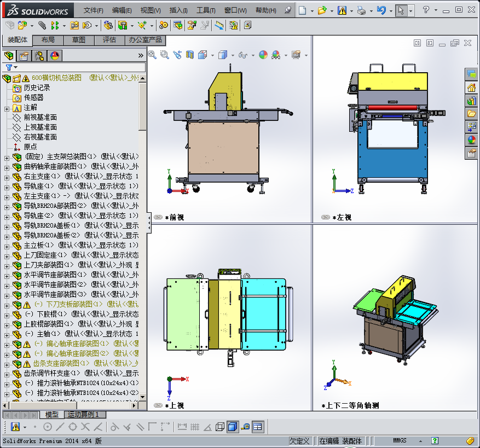Click the Section view icon
The image size is (480, 448).
point(190,55)
